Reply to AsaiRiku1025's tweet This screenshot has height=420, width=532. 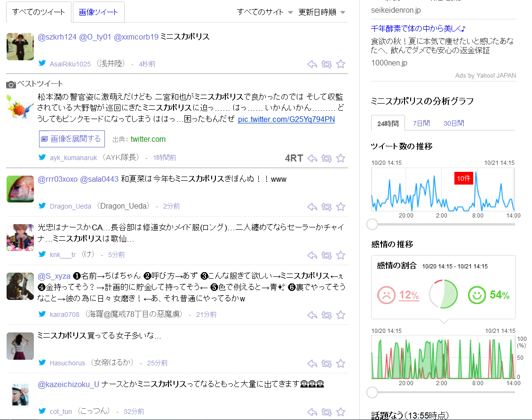[x=312, y=64]
